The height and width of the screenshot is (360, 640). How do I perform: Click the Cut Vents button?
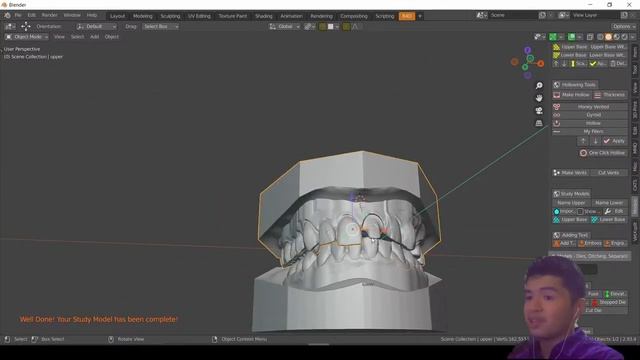pos(609,173)
